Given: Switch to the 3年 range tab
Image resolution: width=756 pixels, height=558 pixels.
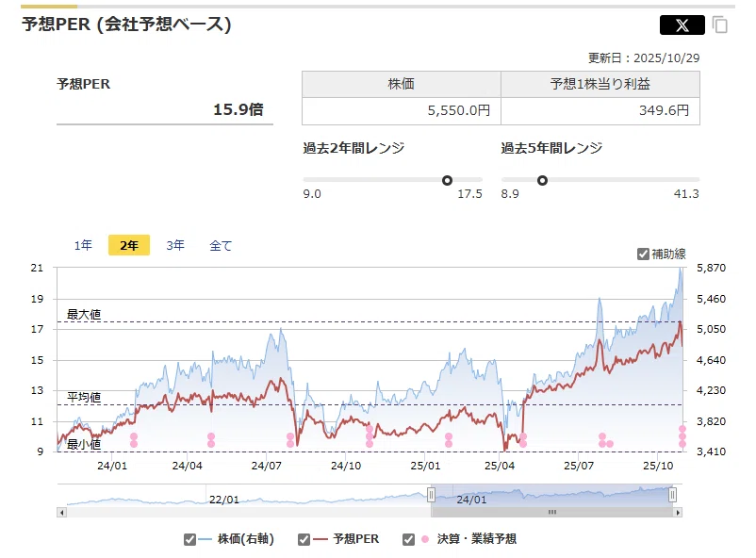Looking at the screenshot, I should pyautogui.click(x=175, y=245).
